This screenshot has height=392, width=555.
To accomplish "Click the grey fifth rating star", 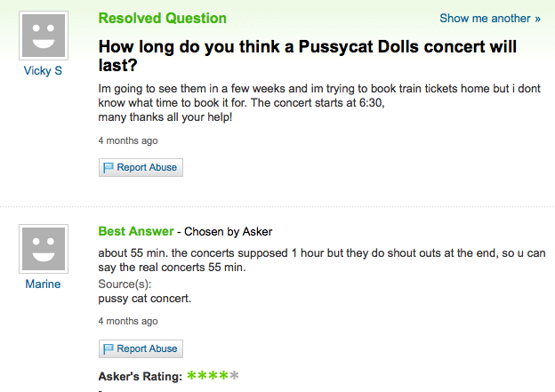I will (x=234, y=375).
